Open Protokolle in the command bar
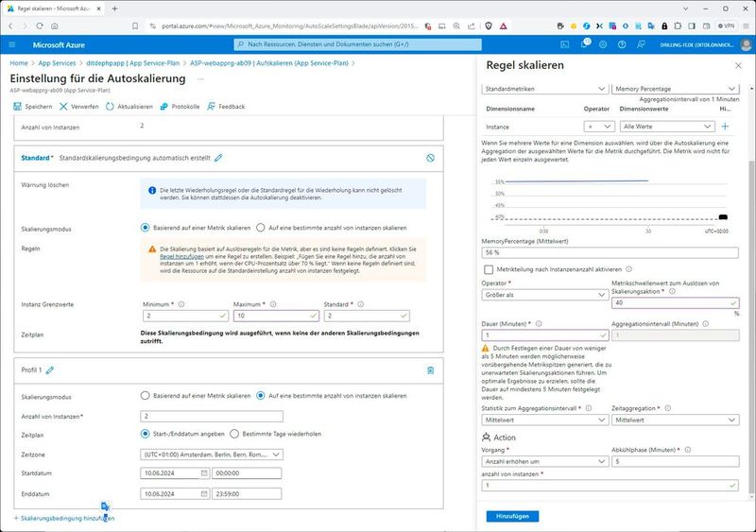The width and height of the screenshot is (756, 532). (180, 107)
